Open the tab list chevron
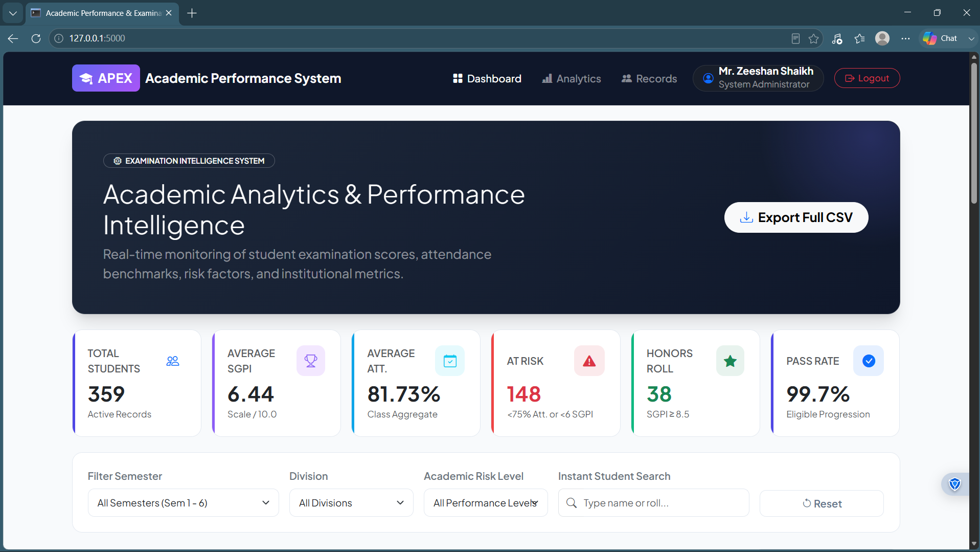The image size is (980, 552). coord(13,13)
